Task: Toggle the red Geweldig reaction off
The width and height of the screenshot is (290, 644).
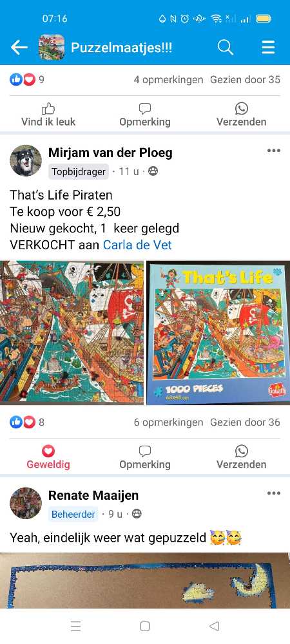Action: tap(48, 457)
